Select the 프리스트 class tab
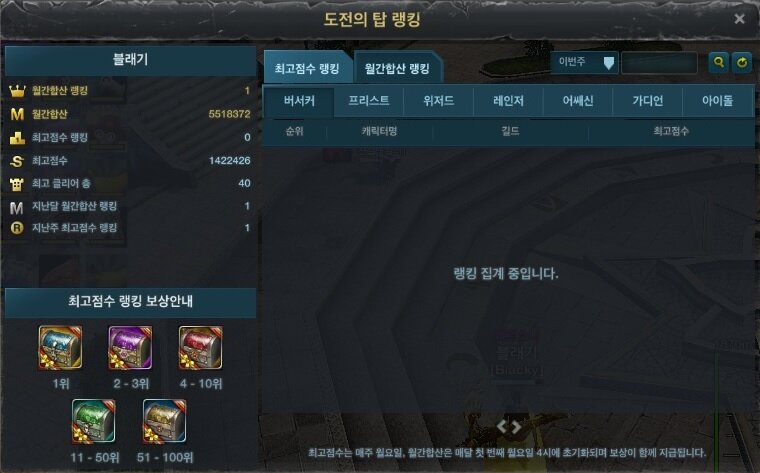The image size is (760, 473). (x=368, y=101)
